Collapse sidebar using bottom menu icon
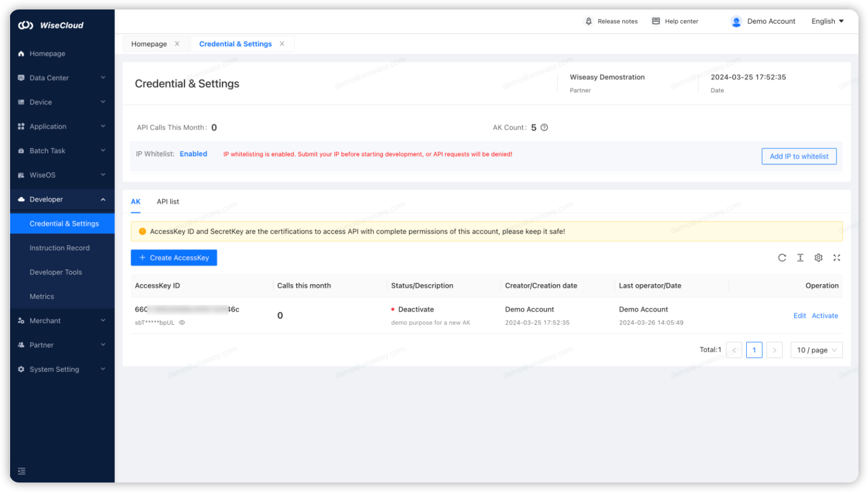The image size is (868, 492). point(22,471)
